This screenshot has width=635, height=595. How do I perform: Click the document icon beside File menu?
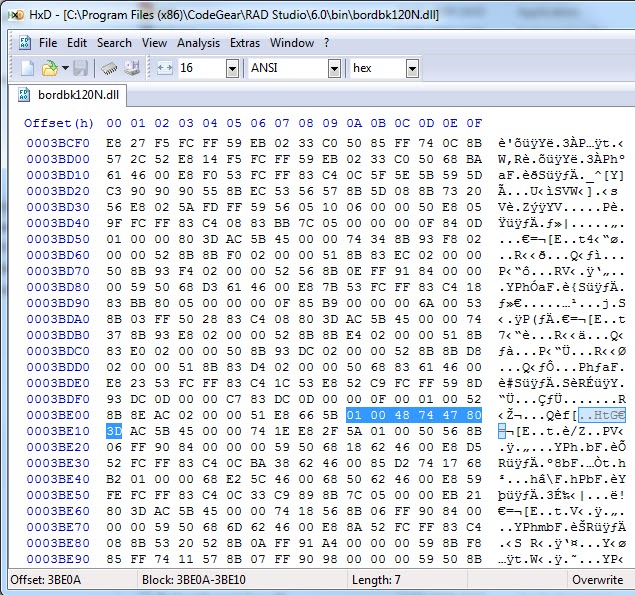pos(26,43)
